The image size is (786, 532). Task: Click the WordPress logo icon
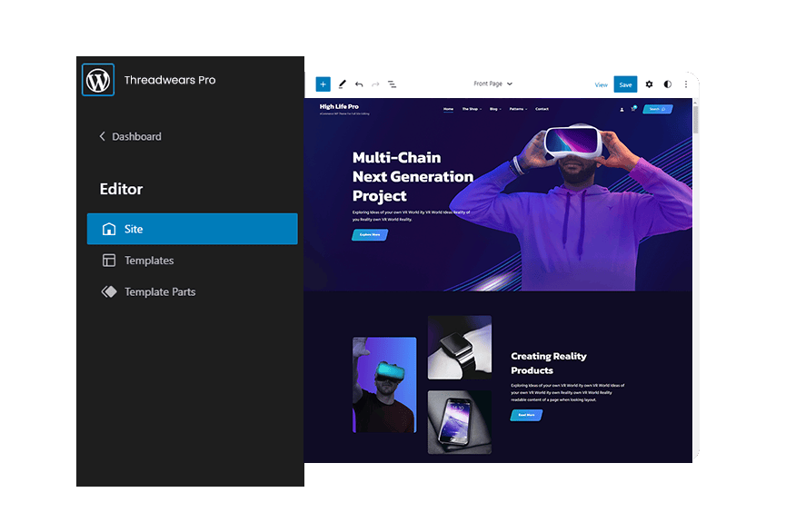[98, 80]
